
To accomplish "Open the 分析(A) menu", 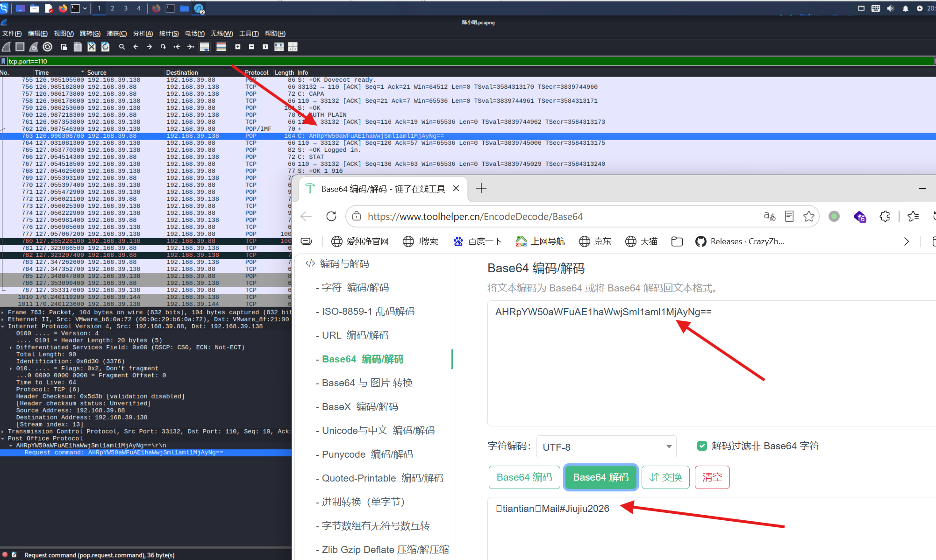I will tap(143, 34).
